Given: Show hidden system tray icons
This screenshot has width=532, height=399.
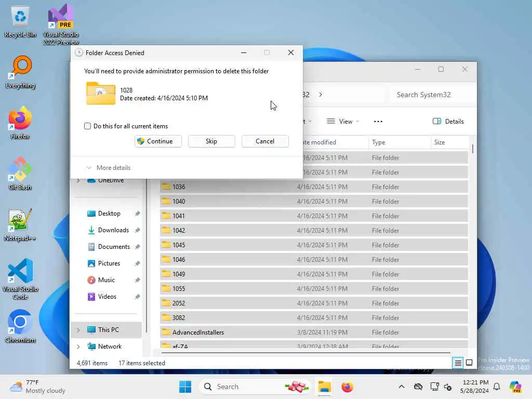Looking at the screenshot, I should click(402, 387).
